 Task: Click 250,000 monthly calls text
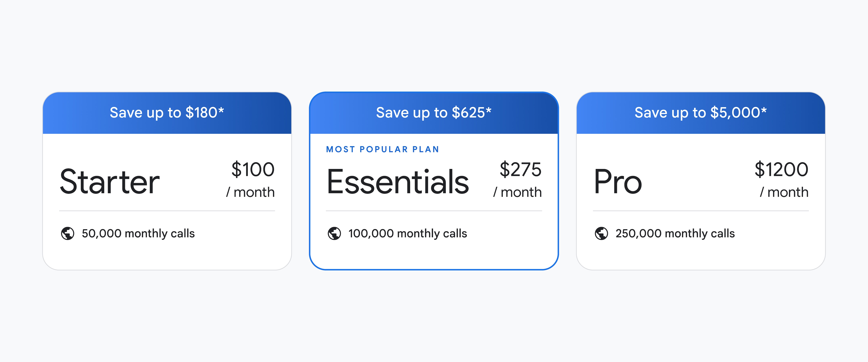pos(675,233)
